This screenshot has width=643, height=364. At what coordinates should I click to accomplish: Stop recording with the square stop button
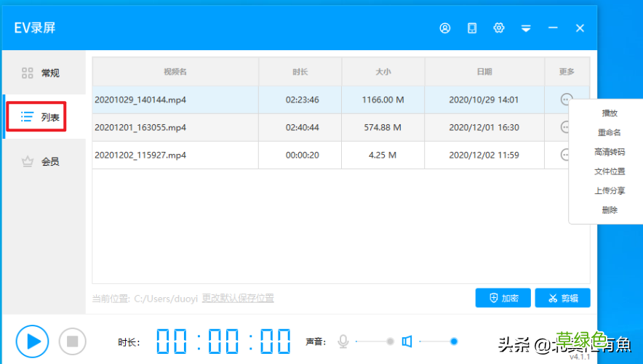pyautogui.click(x=73, y=341)
